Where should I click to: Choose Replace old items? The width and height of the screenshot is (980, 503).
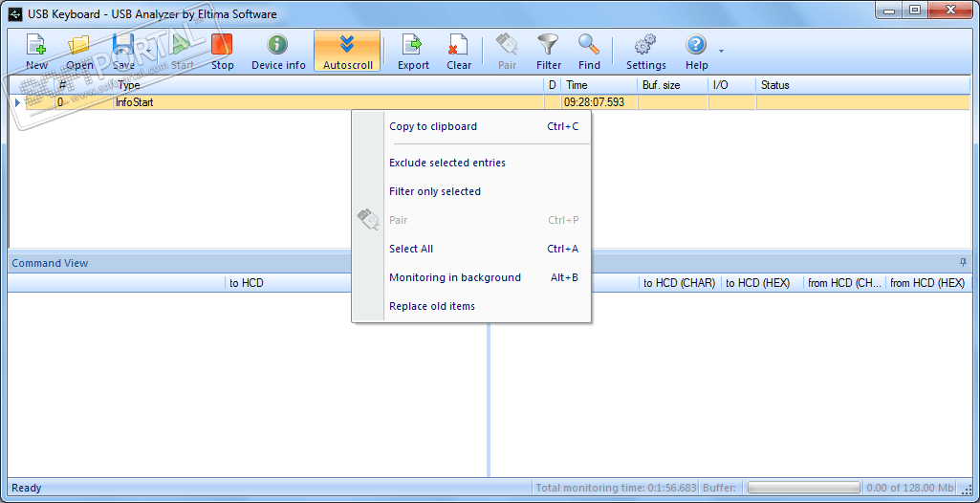tap(471, 306)
